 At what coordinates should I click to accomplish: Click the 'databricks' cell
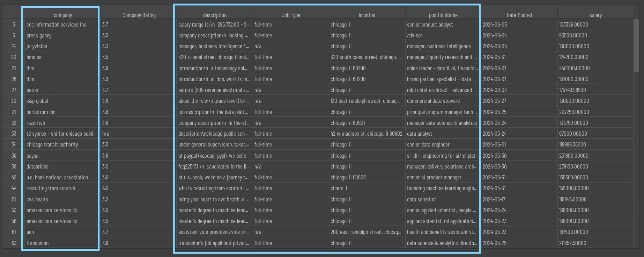(62, 166)
